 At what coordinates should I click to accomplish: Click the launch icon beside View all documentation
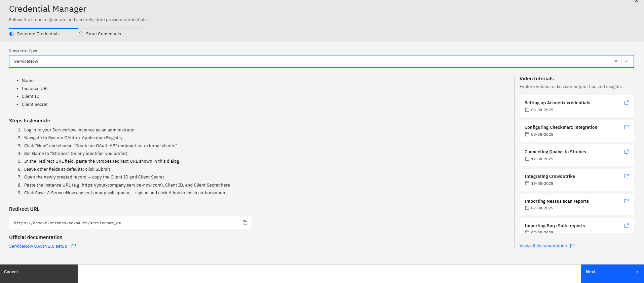(572, 246)
